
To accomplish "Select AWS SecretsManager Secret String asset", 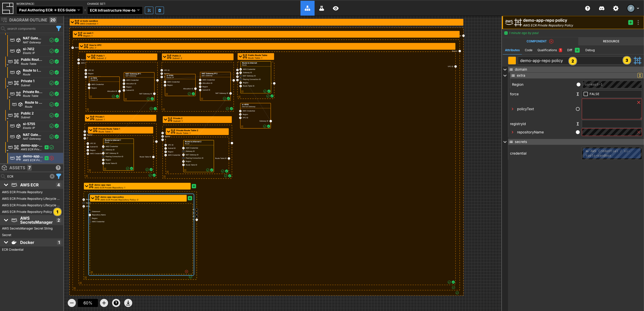I will [27, 229].
